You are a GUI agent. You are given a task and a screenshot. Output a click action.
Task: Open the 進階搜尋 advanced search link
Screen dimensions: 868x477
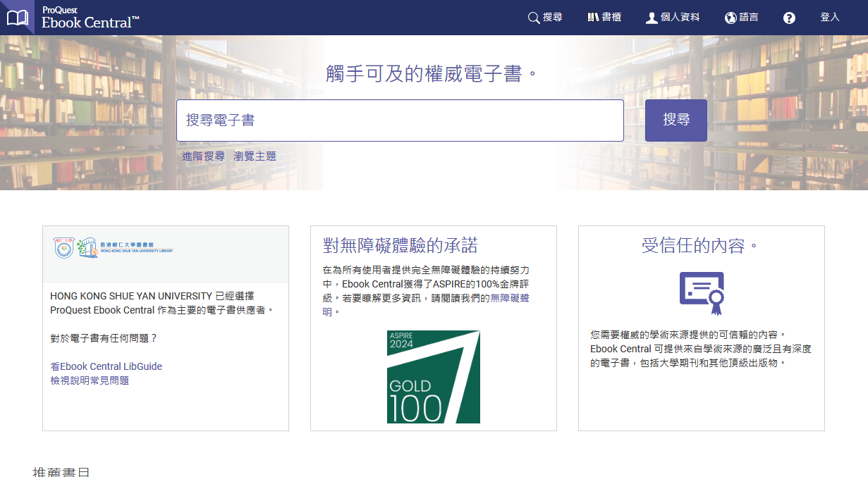pyautogui.click(x=203, y=156)
